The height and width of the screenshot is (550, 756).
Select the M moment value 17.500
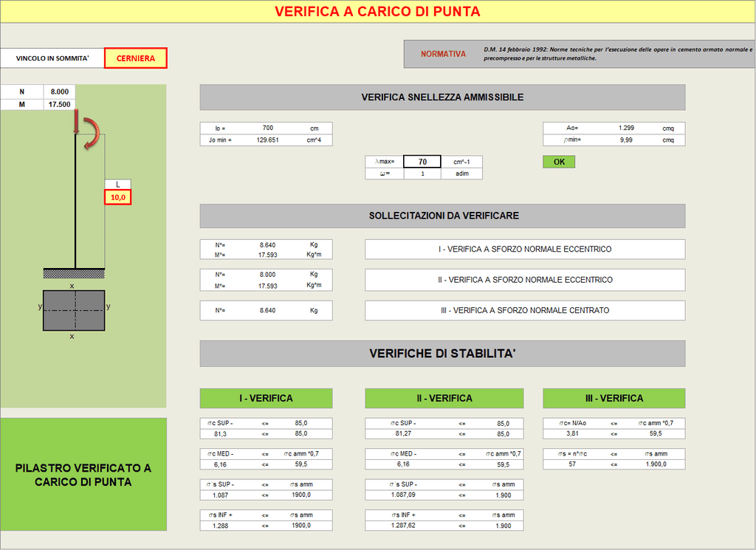[x=59, y=104]
